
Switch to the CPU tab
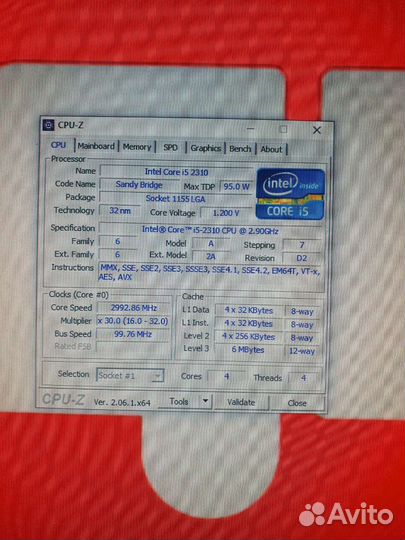tap(58, 145)
